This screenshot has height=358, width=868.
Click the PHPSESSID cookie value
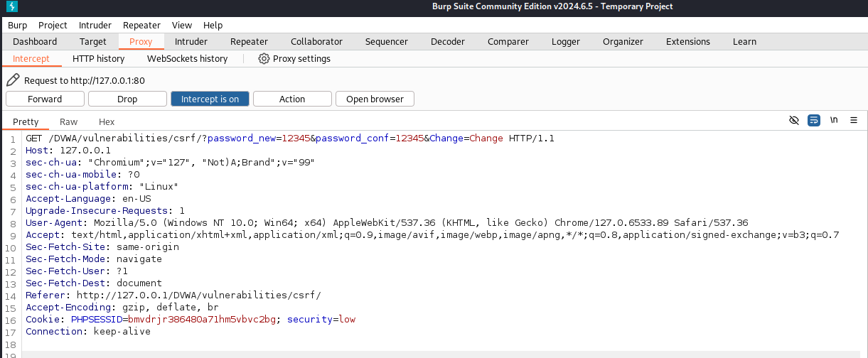(x=202, y=319)
